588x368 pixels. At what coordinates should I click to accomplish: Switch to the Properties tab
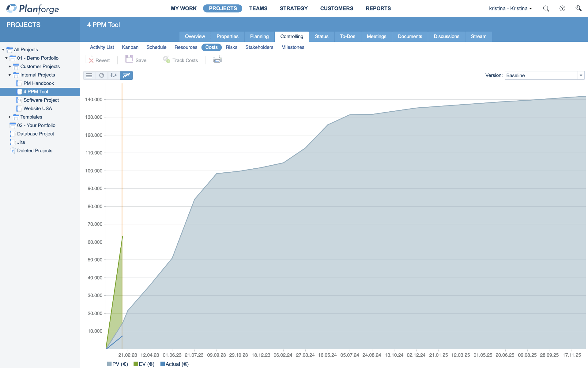click(228, 36)
